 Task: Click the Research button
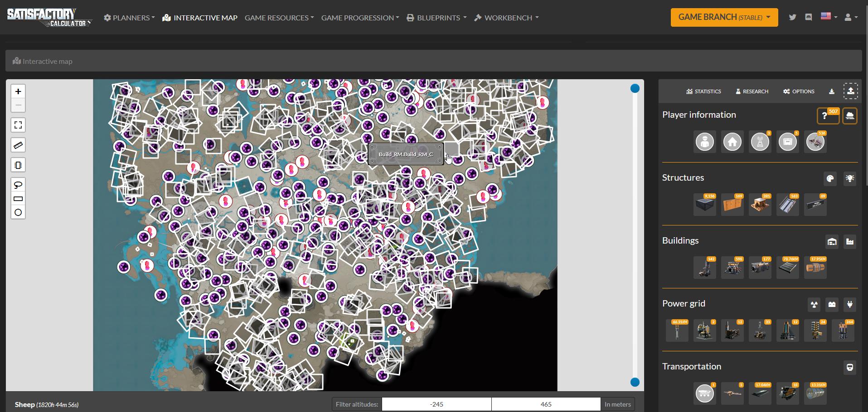752,91
